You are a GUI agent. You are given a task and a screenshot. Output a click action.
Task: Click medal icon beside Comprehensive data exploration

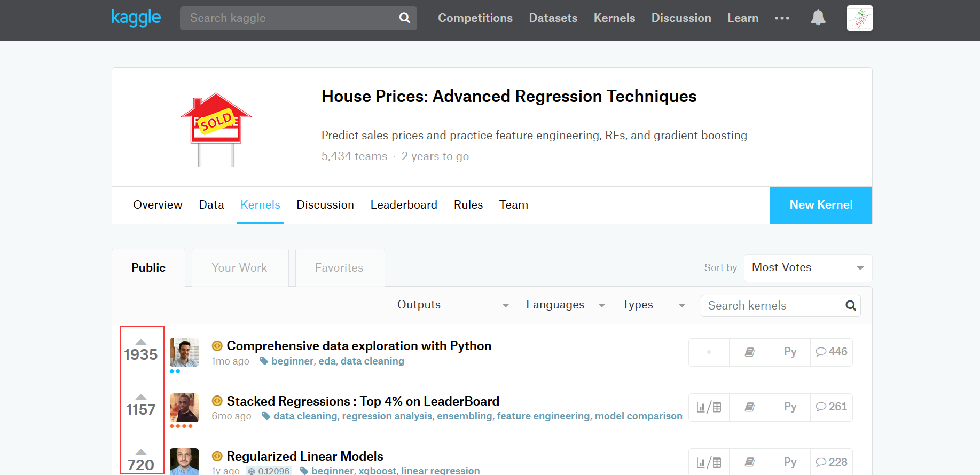click(217, 346)
